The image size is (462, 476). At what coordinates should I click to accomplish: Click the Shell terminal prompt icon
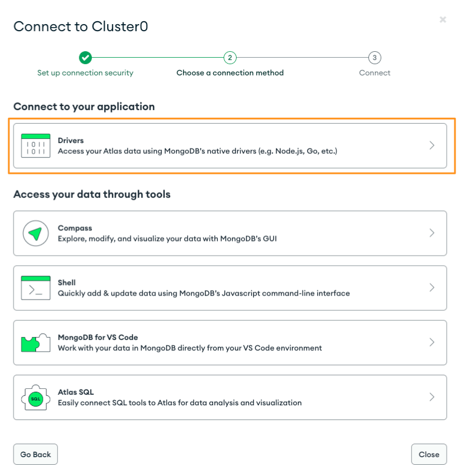(35, 287)
